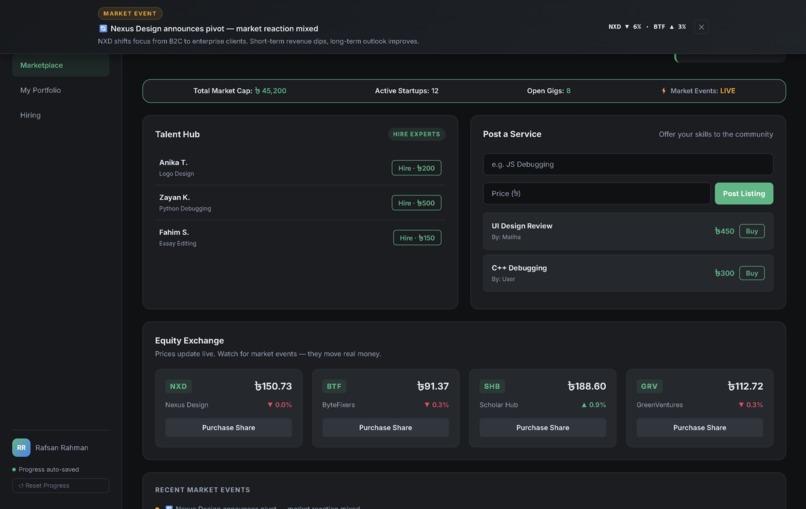Purchase a share of Nexus Design
Viewport: 806px width, 509px height.
(229, 428)
